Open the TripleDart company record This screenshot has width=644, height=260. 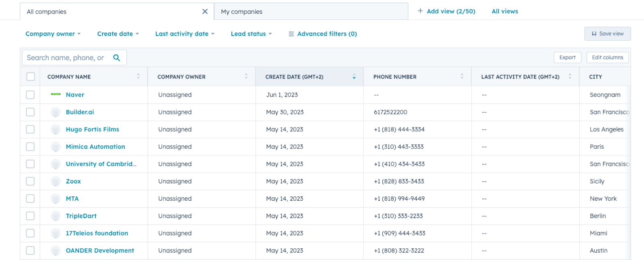[x=81, y=216]
